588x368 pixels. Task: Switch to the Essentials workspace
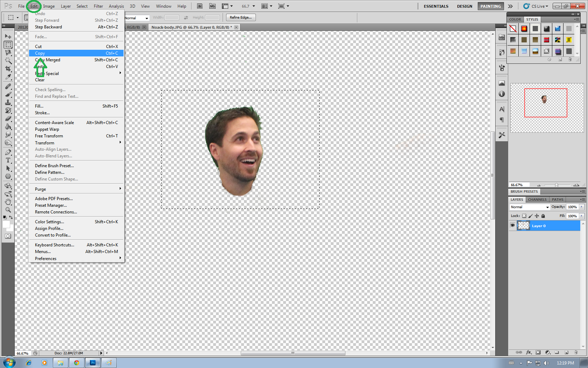point(436,6)
